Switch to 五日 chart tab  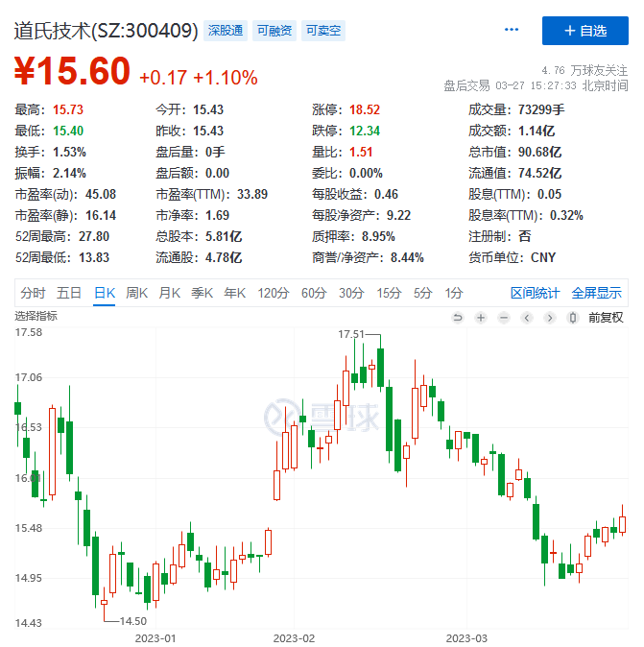(x=69, y=293)
